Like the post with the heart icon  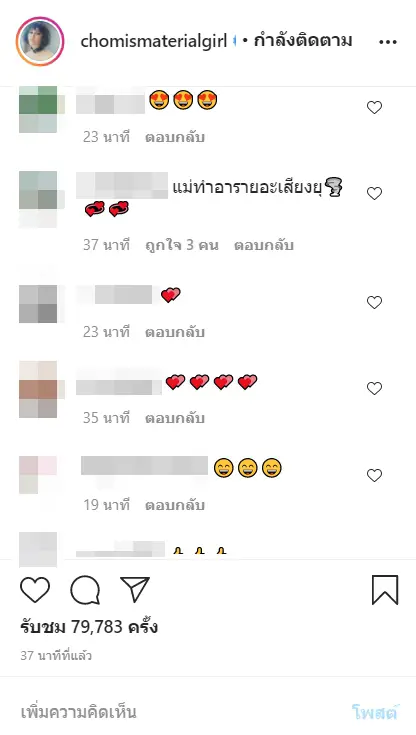point(35,590)
